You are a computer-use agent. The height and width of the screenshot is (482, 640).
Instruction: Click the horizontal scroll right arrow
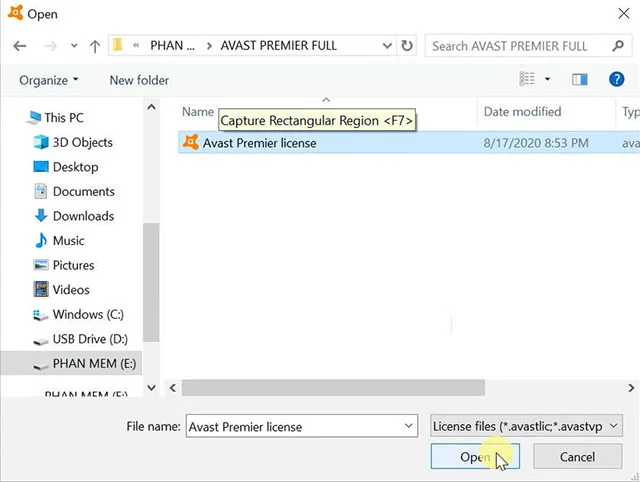631,388
